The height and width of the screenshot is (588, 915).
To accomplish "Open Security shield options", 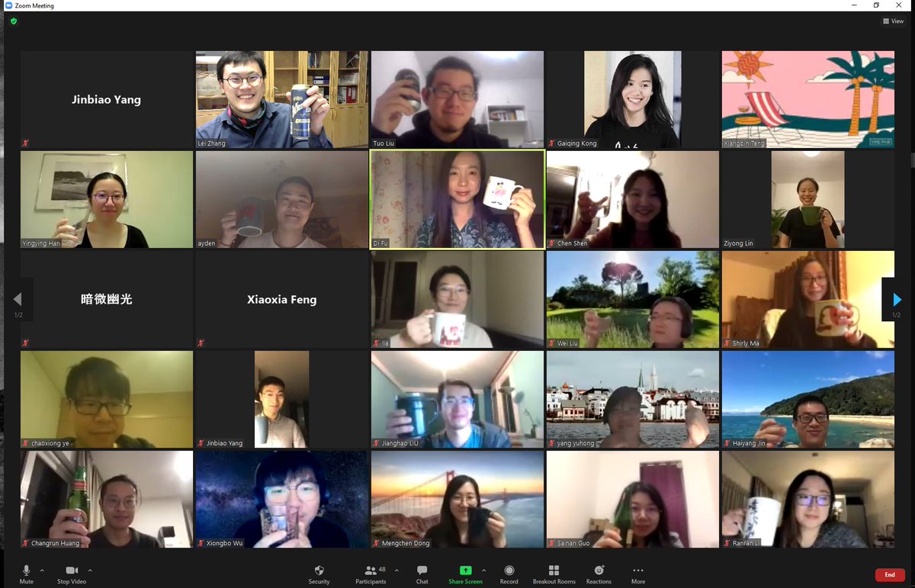I will pyautogui.click(x=319, y=574).
